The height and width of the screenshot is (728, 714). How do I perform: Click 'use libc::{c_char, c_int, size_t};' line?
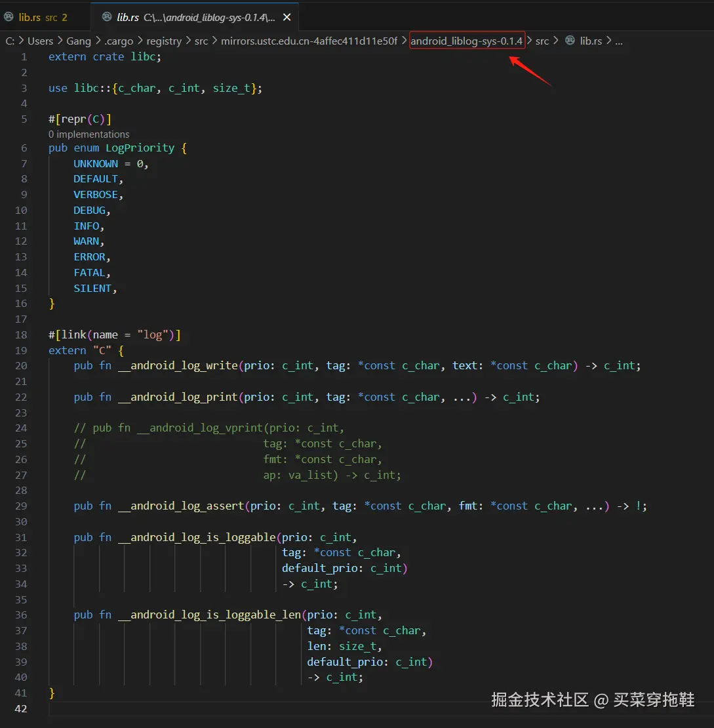pos(155,89)
